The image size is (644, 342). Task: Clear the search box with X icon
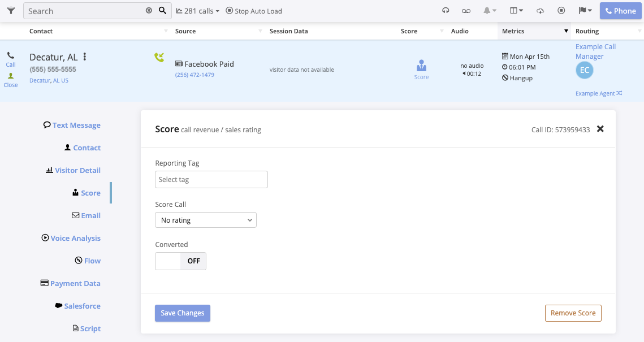(x=149, y=11)
